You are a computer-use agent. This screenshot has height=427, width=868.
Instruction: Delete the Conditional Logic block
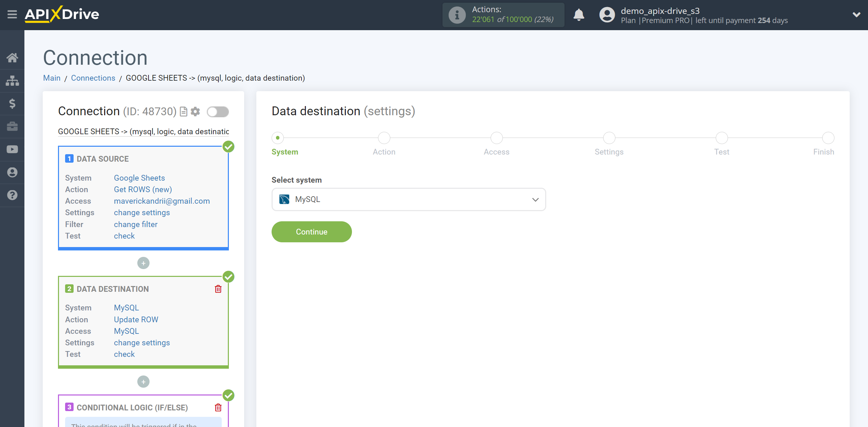[x=218, y=407]
